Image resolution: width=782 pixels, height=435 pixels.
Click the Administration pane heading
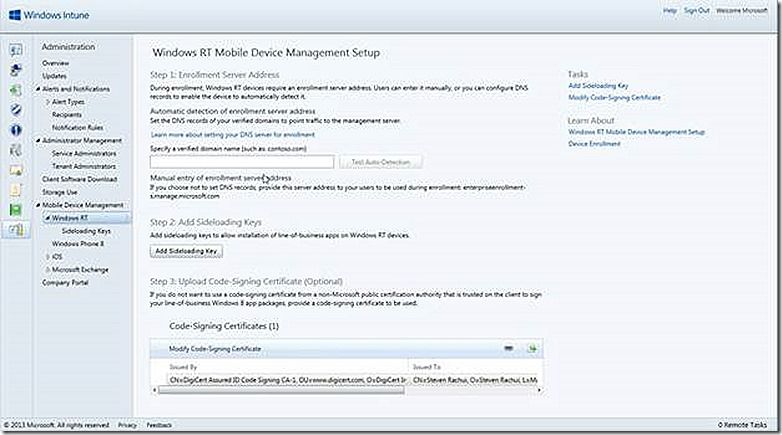click(x=68, y=47)
